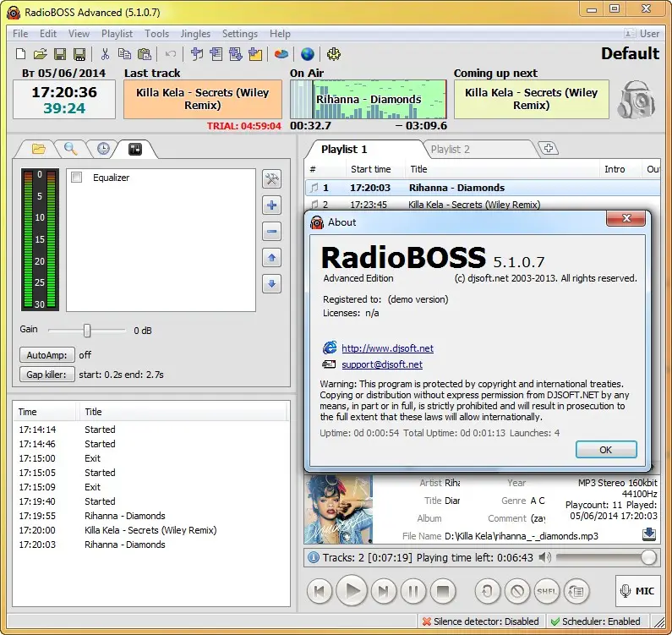672x635 pixels.
Task: Open the Help menu
Action: pos(280,34)
